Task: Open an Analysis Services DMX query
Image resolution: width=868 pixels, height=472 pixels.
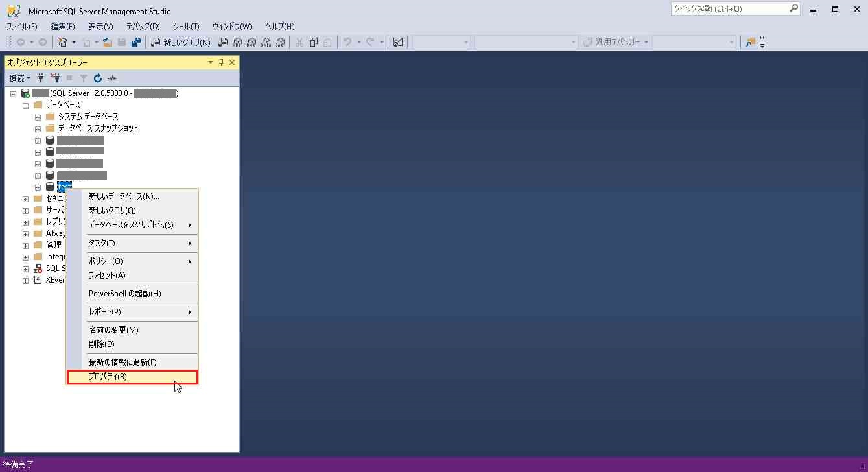Action: 252,42
